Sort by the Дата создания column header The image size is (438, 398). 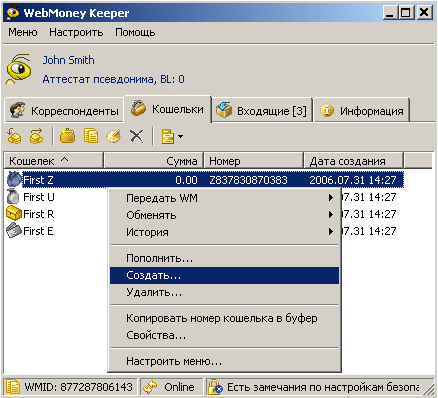[354, 161]
